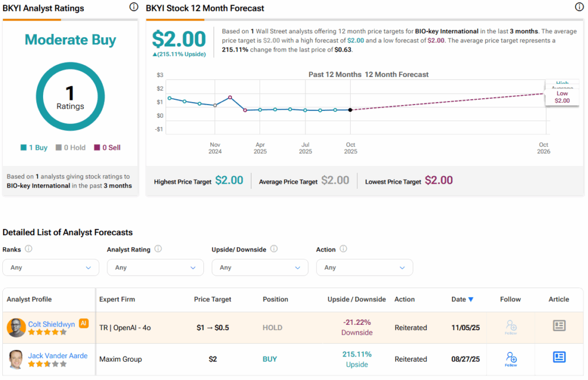Follow analyst Colt Shieldwyn
The image size is (588, 380).
[x=510, y=327]
